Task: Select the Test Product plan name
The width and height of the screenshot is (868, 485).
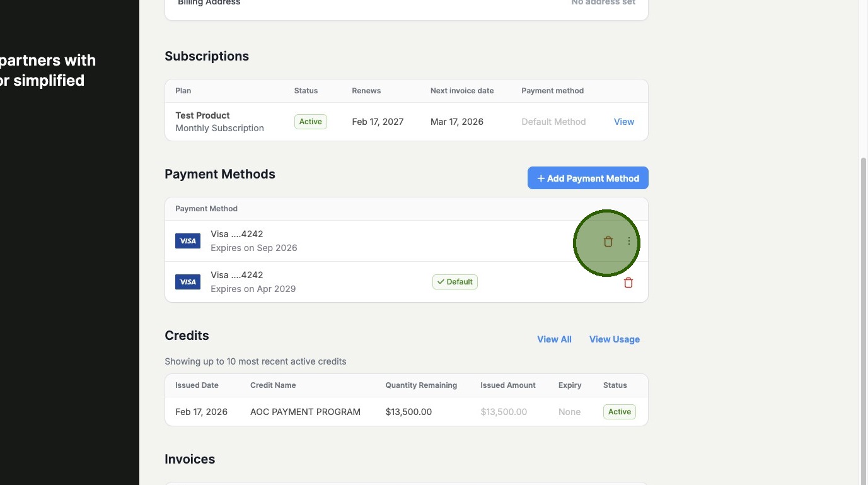Action: [x=202, y=115]
